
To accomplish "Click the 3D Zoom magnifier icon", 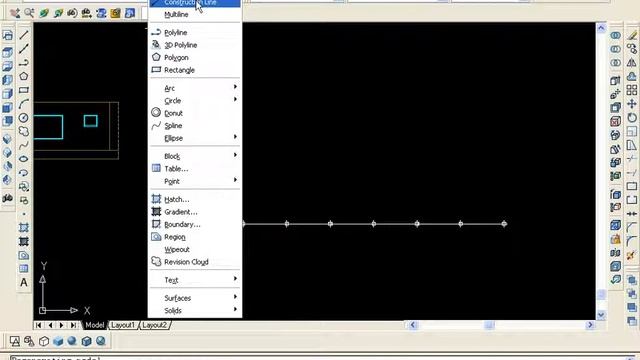I will coord(29,13).
